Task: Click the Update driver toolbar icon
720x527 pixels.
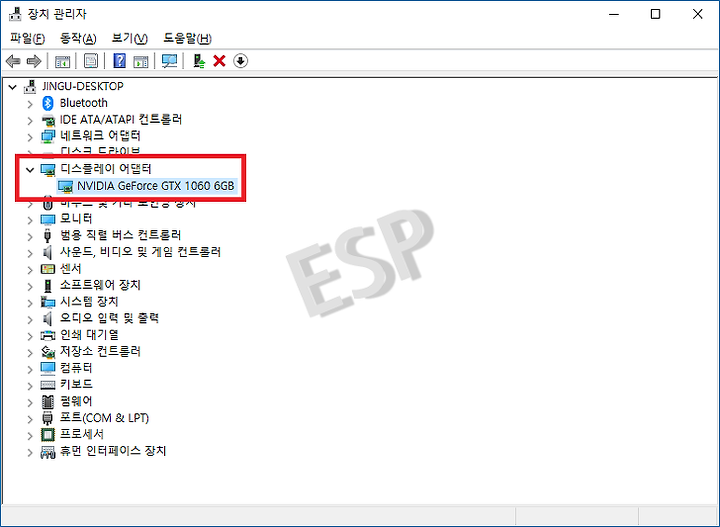Action: point(199,61)
